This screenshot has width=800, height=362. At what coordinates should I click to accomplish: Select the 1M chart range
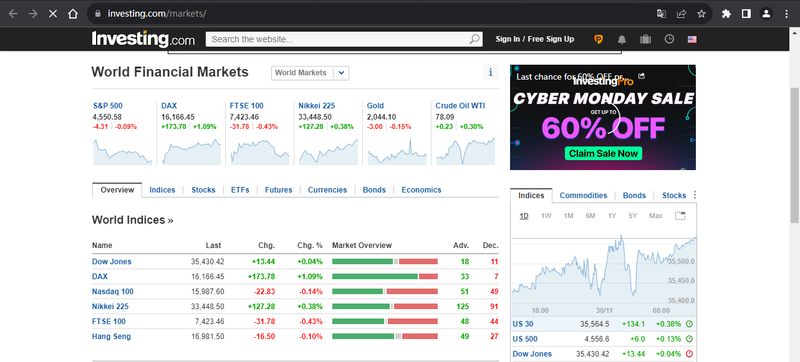[568, 216]
